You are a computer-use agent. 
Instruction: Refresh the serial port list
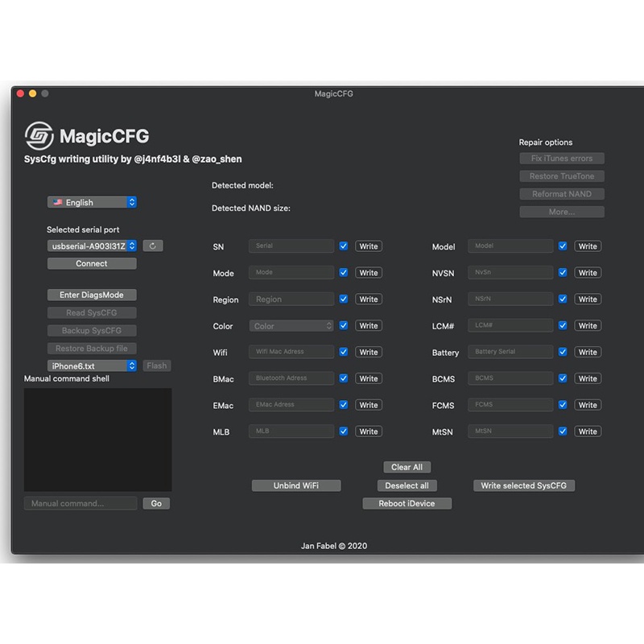[x=153, y=246]
